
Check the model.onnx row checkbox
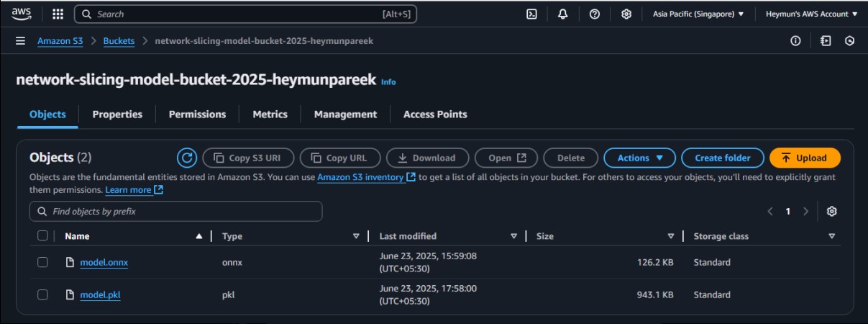point(42,262)
